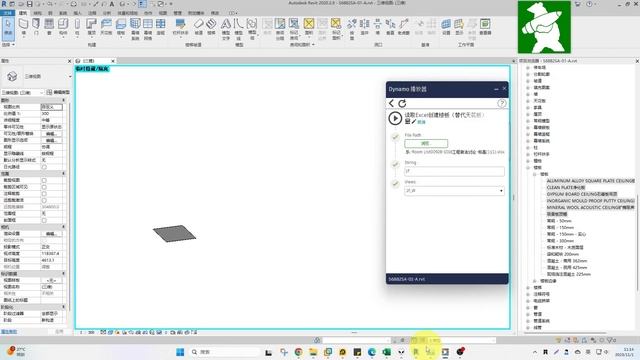Select the Shaft opening tool
The height and width of the screenshot is (360, 640).
click(x=364, y=27)
